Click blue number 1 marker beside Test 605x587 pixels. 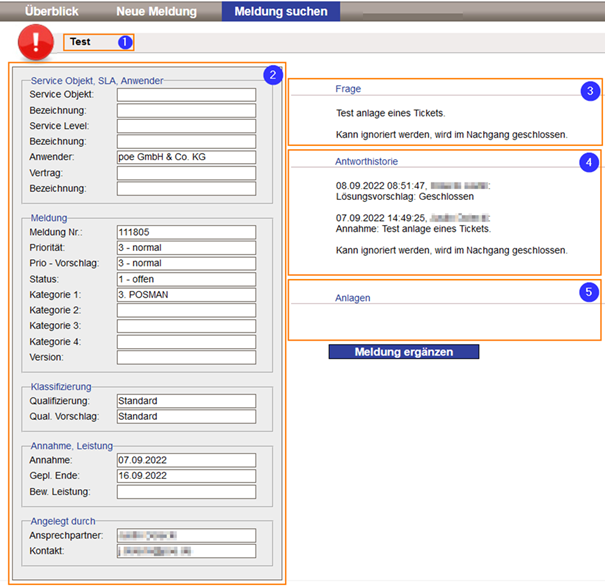point(125,43)
